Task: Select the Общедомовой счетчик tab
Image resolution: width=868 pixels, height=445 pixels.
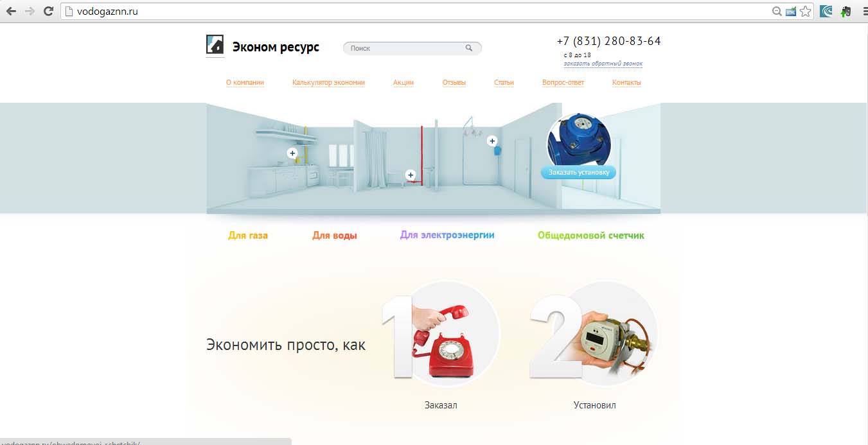Action: pos(591,236)
